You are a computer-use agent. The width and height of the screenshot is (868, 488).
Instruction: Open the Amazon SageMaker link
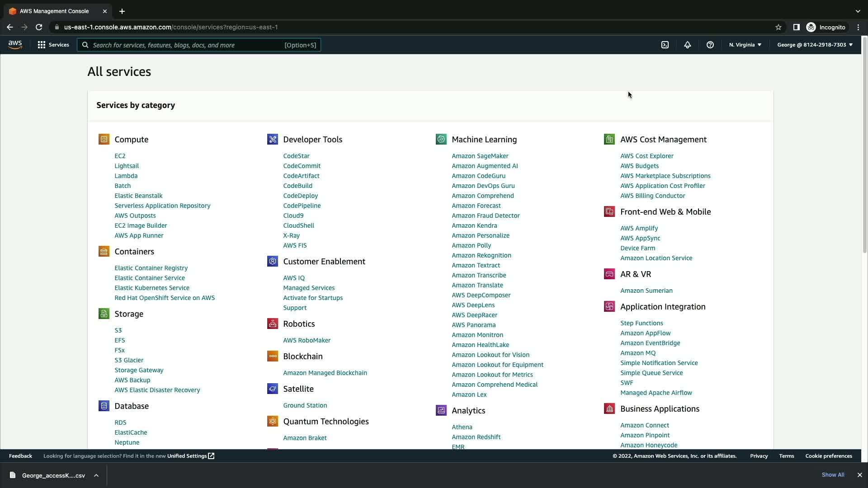point(480,156)
